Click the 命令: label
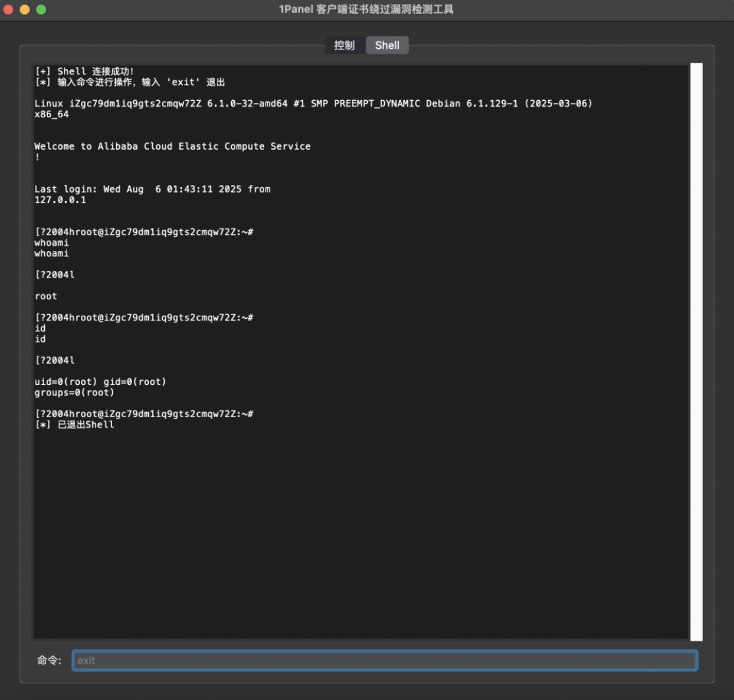Viewport: 734px width, 700px height. (49, 660)
